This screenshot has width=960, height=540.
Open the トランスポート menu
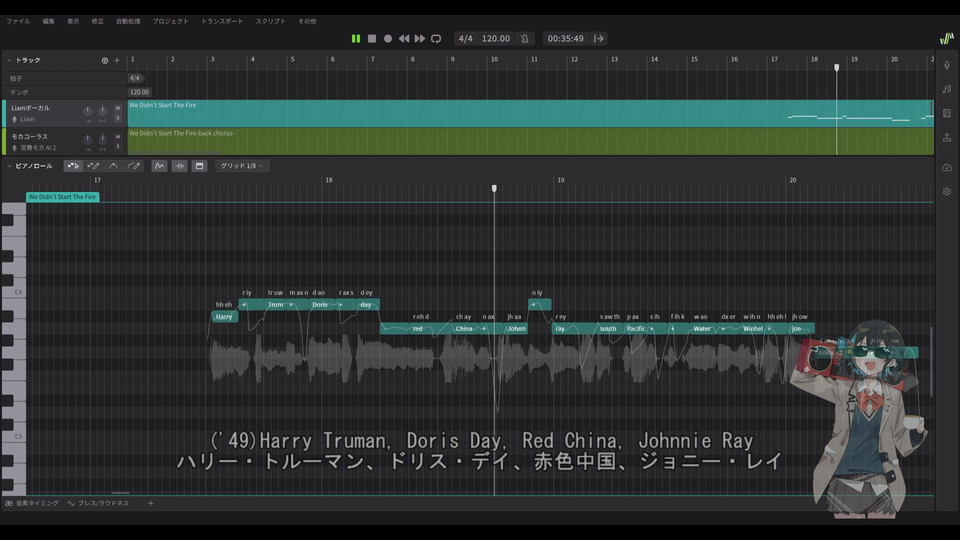click(x=222, y=21)
